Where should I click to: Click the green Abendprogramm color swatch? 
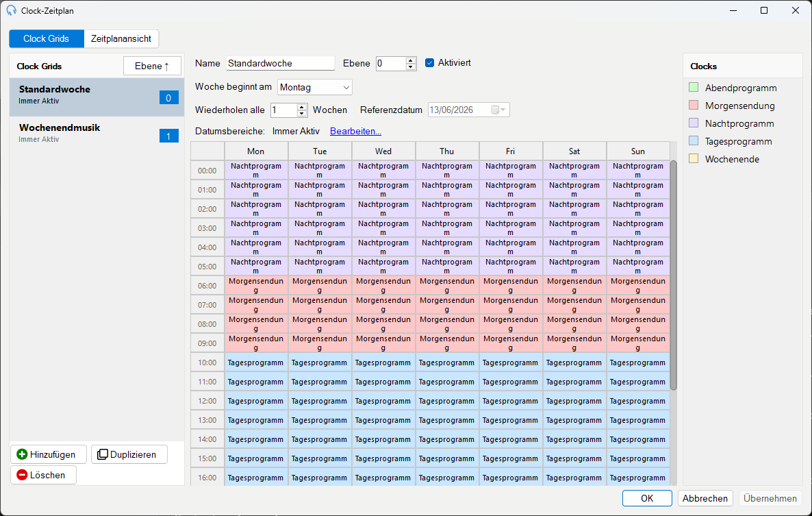(x=694, y=87)
